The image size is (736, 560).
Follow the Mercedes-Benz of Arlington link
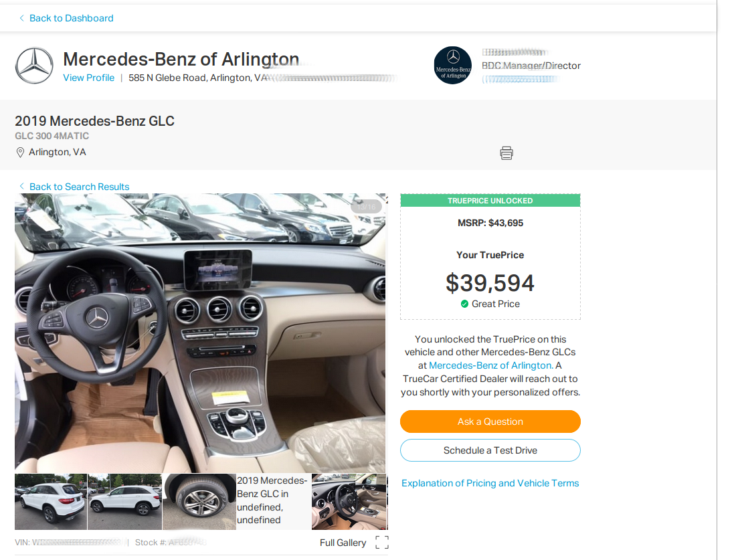(x=491, y=365)
